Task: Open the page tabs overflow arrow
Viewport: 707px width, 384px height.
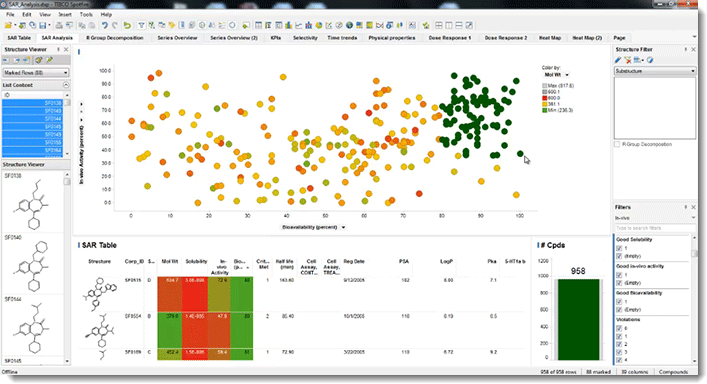Action: (x=694, y=37)
